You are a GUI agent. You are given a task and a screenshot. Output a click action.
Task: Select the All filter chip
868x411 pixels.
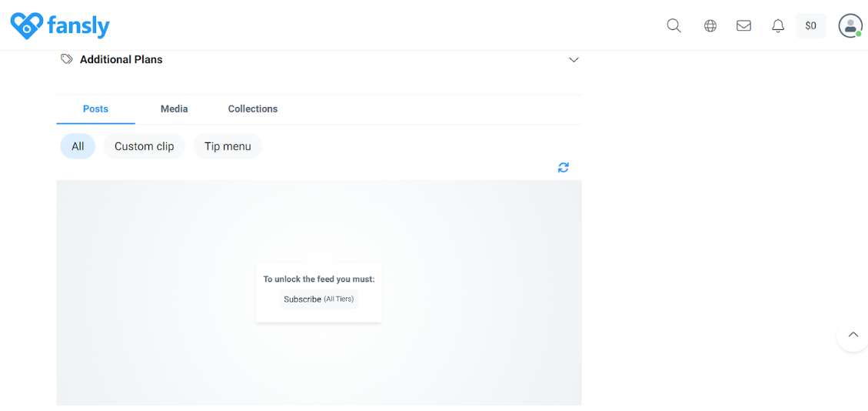click(78, 146)
